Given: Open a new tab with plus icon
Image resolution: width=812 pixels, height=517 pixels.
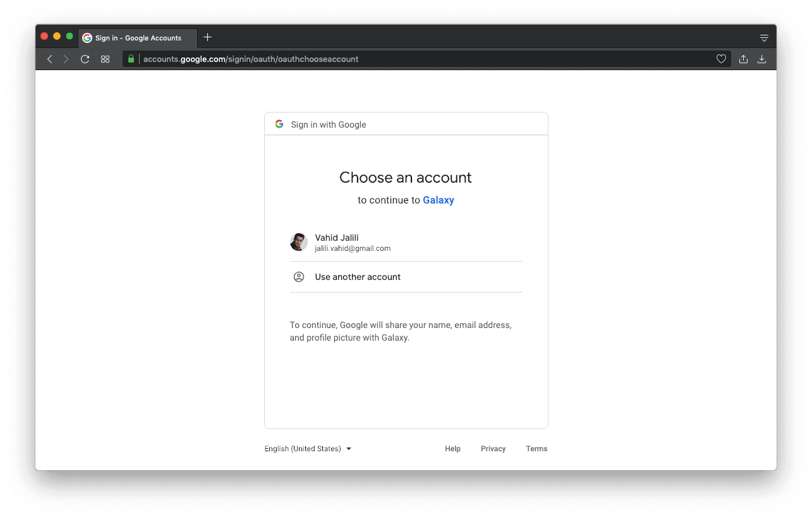Looking at the screenshot, I should 207,37.
